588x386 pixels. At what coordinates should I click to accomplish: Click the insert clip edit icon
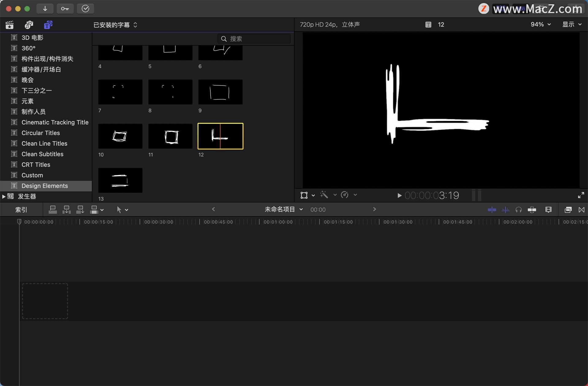pyautogui.click(x=66, y=210)
